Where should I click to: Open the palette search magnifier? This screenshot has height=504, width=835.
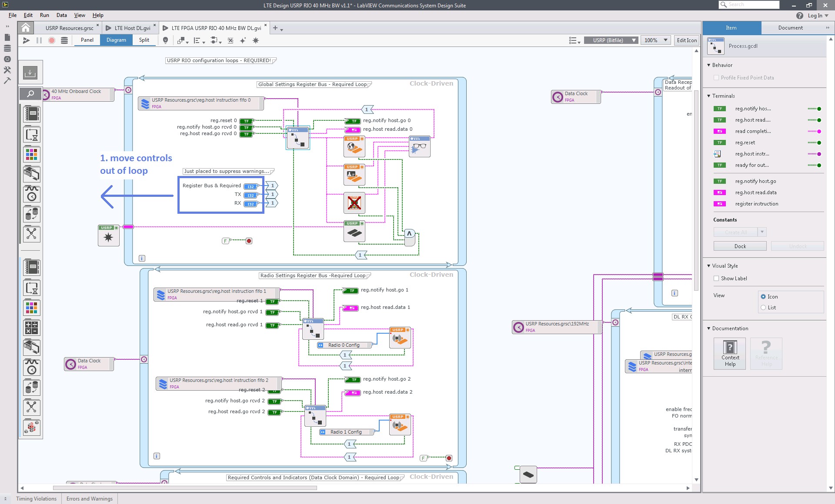tap(30, 93)
